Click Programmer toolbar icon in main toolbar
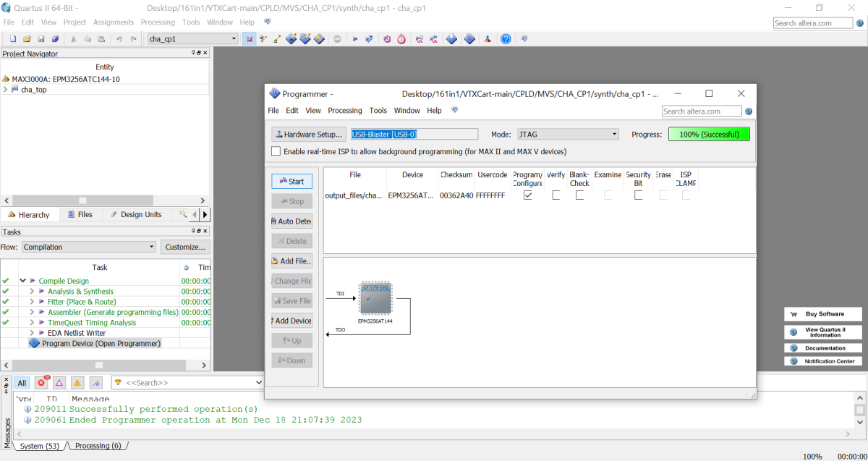The width and height of the screenshot is (868, 461). pyautogui.click(x=469, y=39)
